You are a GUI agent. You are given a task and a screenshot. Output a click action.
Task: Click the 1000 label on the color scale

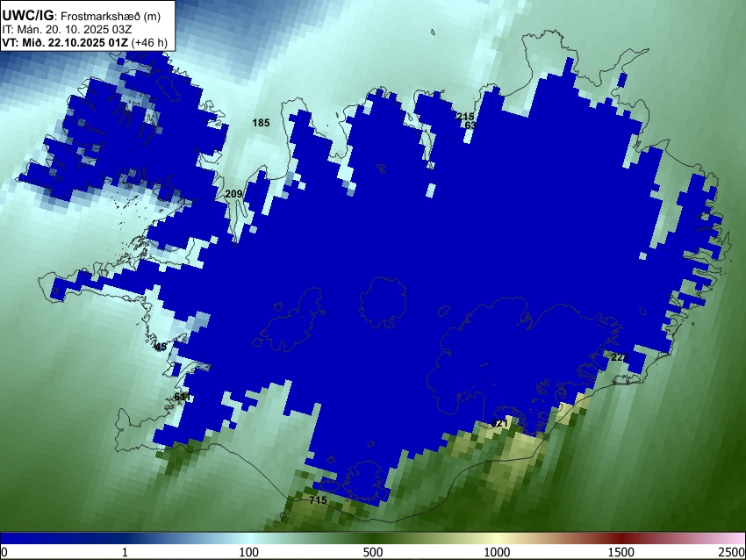click(497, 552)
